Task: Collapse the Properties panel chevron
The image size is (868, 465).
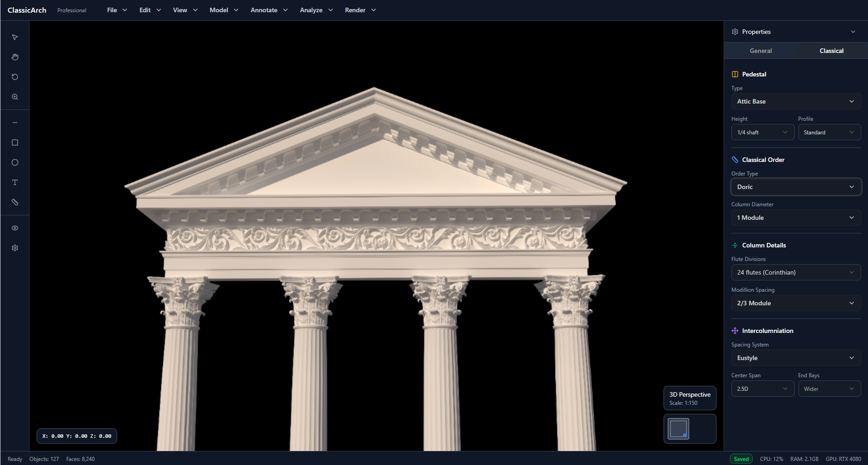Action: point(853,32)
